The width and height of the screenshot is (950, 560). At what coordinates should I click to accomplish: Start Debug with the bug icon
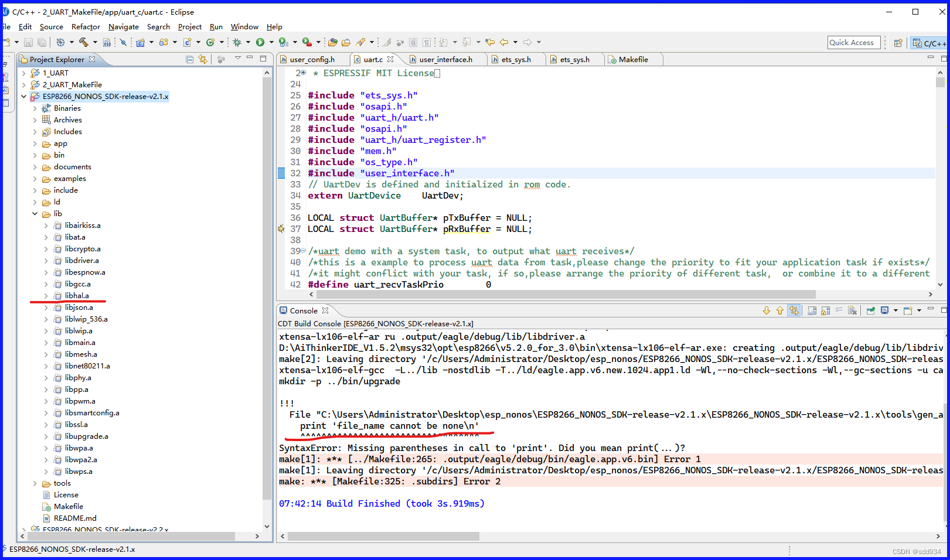coord(237,42)
